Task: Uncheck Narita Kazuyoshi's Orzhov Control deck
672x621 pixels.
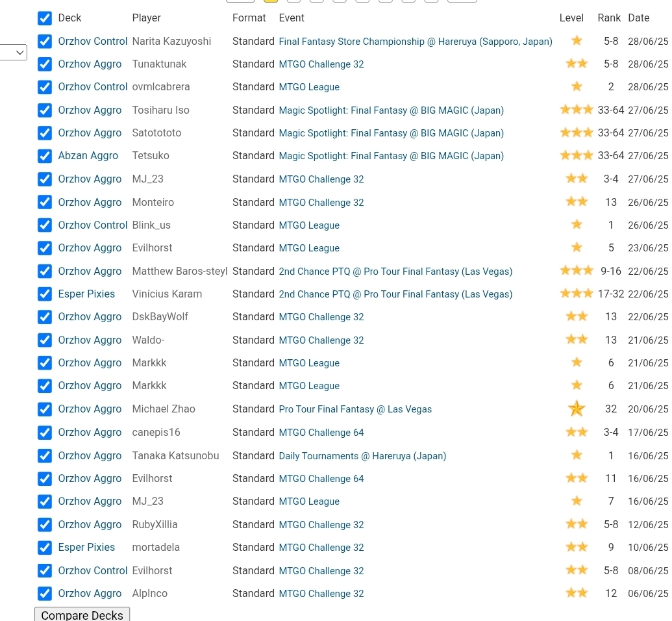Action: (x=45, y=41)
